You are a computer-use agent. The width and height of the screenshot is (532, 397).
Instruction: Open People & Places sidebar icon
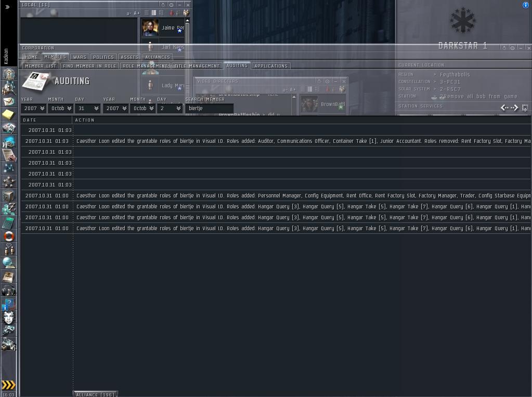[x=8, y=87]
